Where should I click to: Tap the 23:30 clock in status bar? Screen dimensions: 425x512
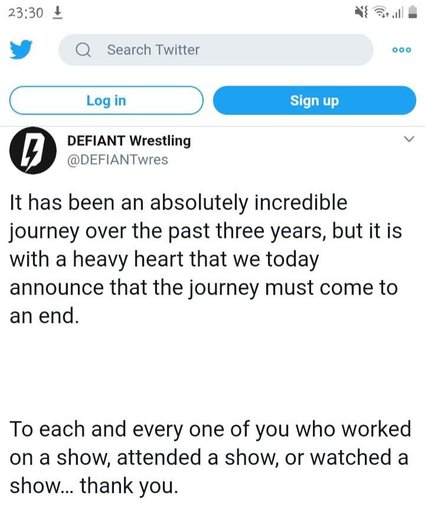tap(26, 13)
